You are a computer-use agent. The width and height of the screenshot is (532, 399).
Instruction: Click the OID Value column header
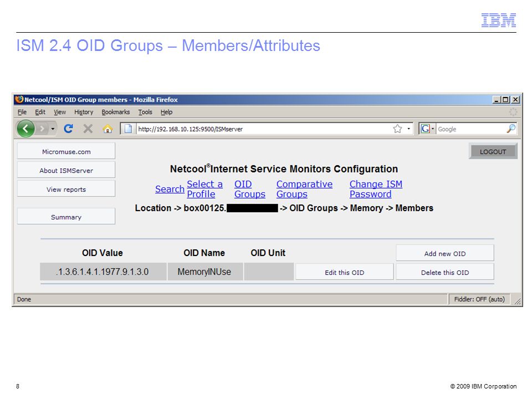tap(102, 253)
